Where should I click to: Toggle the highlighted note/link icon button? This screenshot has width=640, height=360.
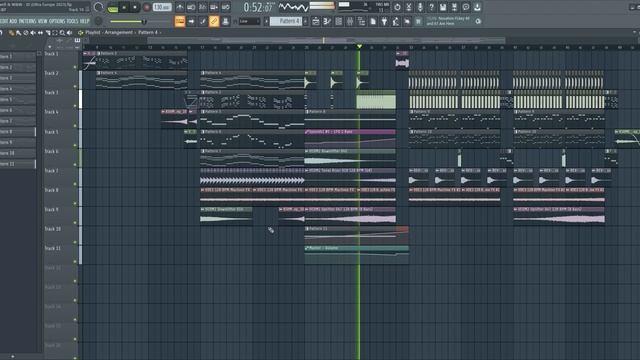[x=214, y=21]
